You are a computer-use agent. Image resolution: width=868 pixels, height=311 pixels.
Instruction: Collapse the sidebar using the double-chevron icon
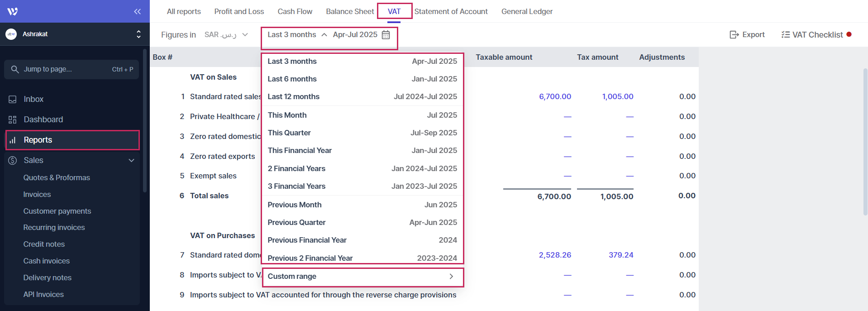(137, 11)
